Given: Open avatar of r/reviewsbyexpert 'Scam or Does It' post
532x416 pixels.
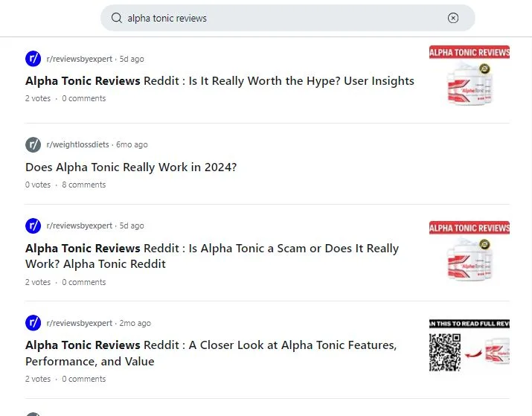Looking at the screenshot, I should pos(33,225).
